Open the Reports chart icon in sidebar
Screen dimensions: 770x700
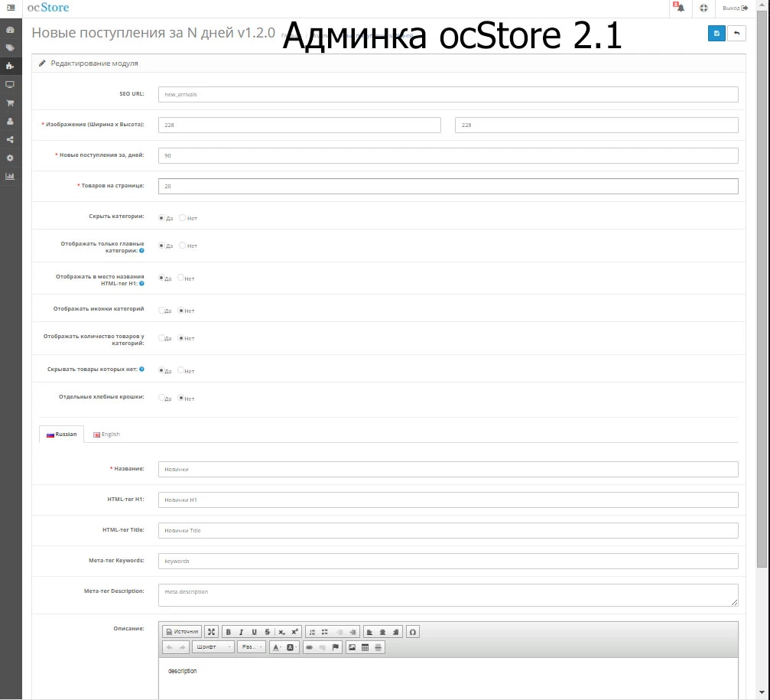[10, 177]
